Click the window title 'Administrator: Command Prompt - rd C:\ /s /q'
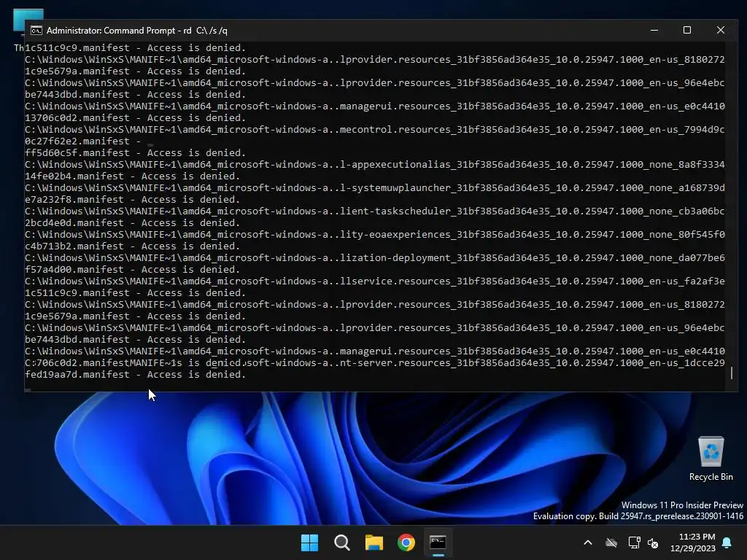Image resolution: width=747 pixels, height=560 pixels. 136,31
